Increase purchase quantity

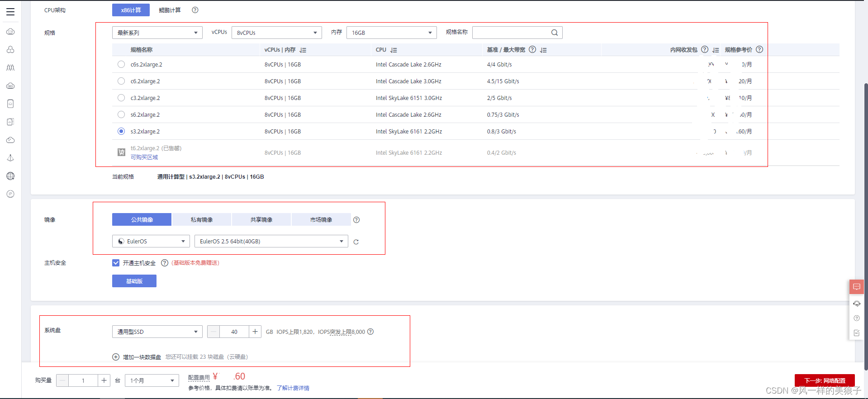coord(104,380)
